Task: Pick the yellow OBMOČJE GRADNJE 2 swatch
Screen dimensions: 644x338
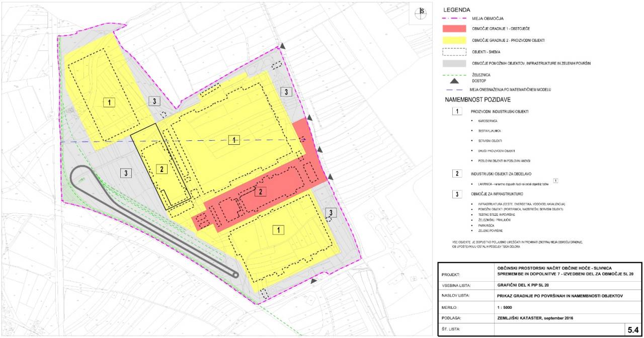Action: tap(455, 40)
